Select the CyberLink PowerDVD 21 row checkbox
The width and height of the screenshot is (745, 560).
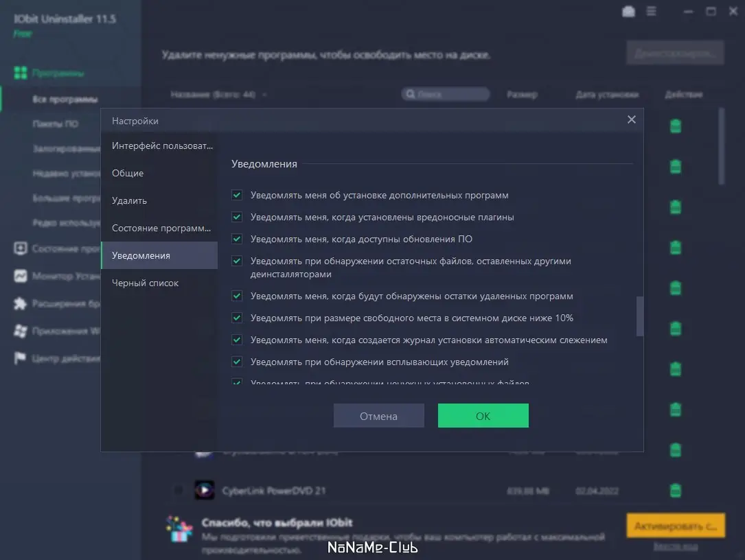178,490
